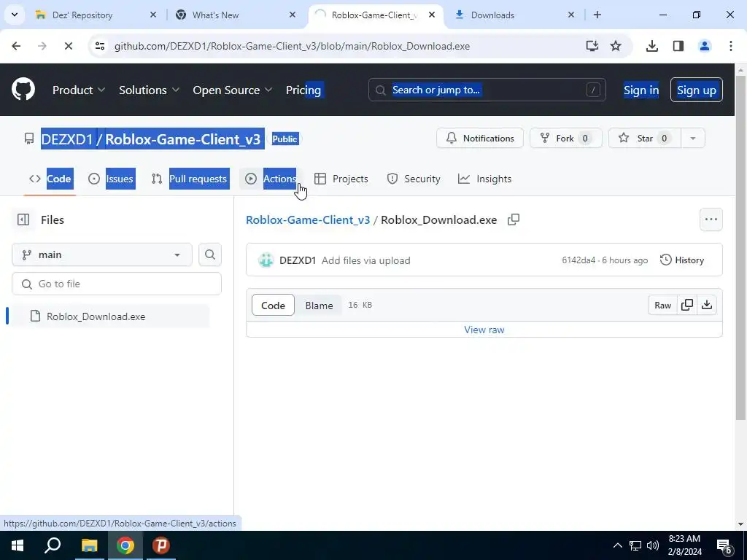The image size is (747, 560).
Task: Collapse the Files tree panel icon
Action: point(23,219)
